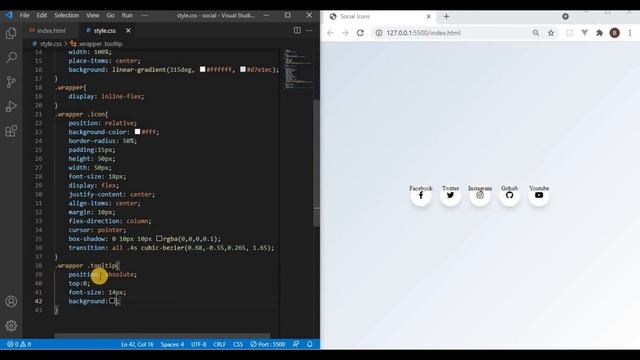Screen dimensions: 640x360
Task: Open the Chrome extensions puzzle icon
Action: pyautogui.click(x=599, y=33)
